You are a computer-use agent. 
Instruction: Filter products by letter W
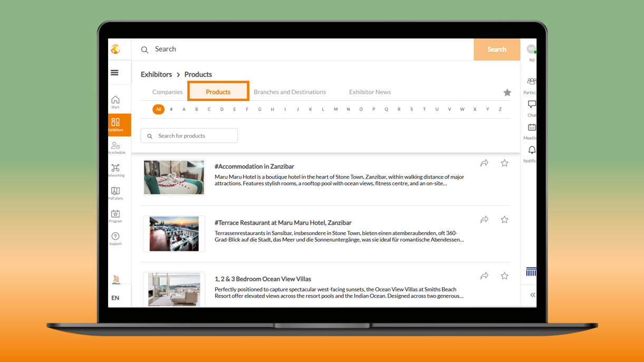click(x=462, y=109)
